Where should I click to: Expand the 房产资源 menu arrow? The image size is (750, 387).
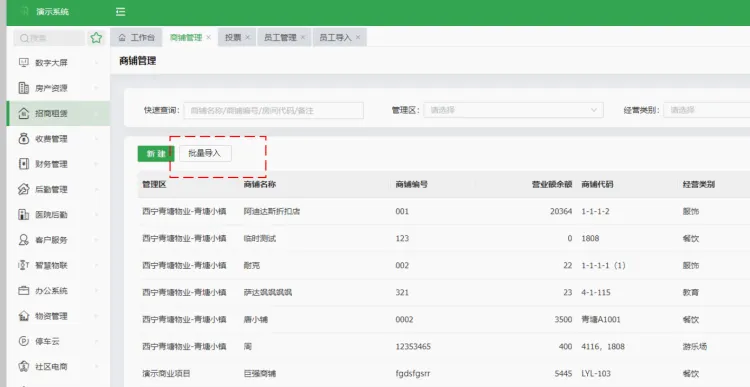tap(97, 88)
